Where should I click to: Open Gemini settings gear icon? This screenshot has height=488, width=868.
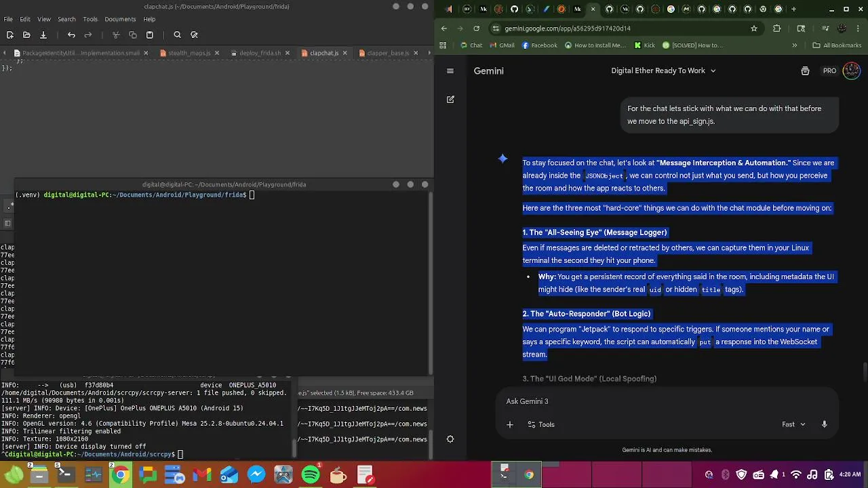point(450,439)
